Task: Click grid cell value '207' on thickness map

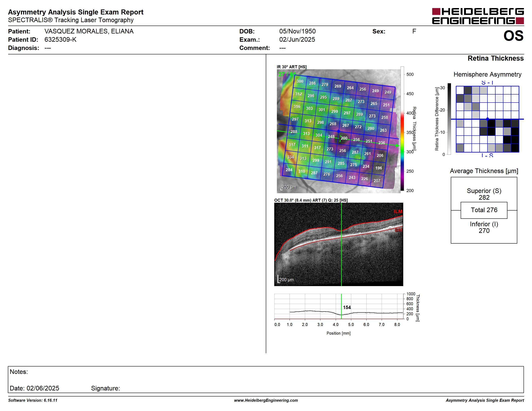Action: coord(377,181)
